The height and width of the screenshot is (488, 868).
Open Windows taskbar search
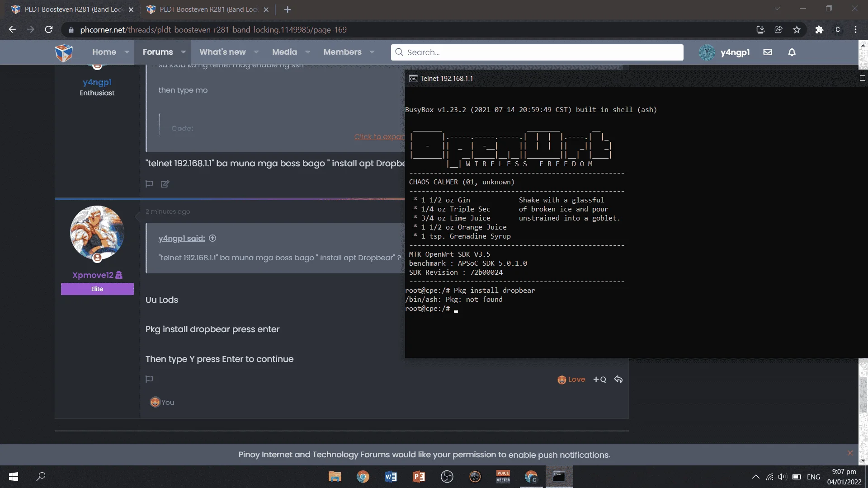pyautogui.click(x=41, y=477)
